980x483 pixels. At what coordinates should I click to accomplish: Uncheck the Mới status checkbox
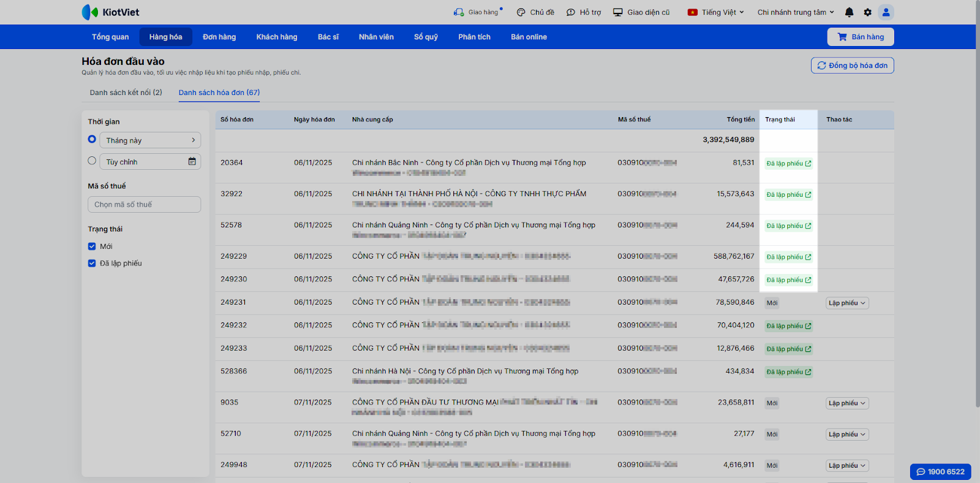tap(92, 246)
